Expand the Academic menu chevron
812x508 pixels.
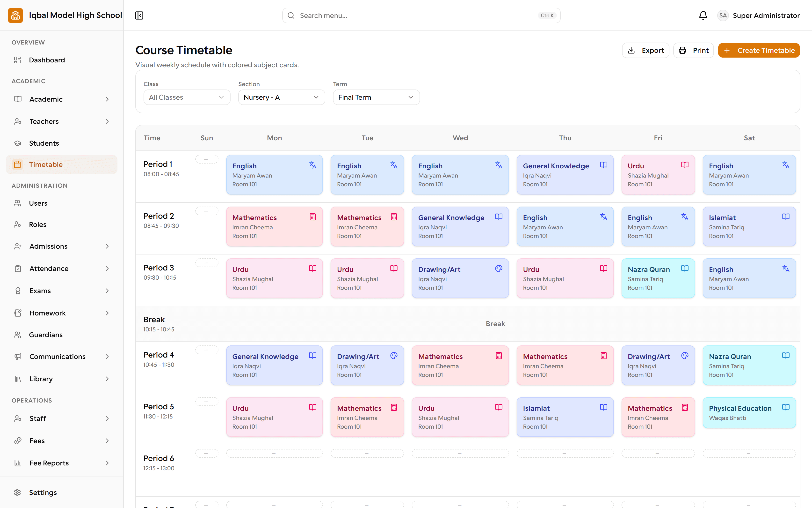coord(107,99)
